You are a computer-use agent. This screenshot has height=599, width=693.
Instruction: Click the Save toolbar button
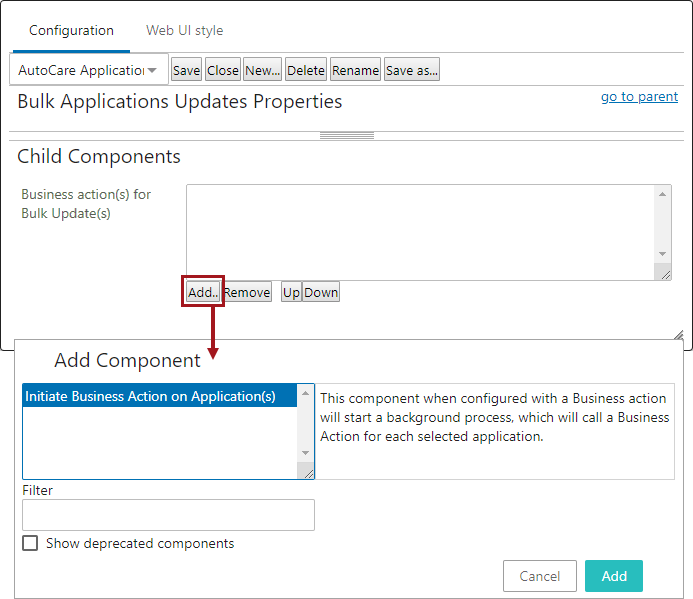(x=187, y=70)
